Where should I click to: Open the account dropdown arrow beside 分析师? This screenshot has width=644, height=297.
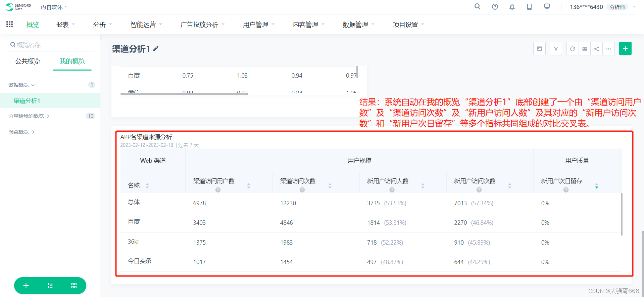(634, 7)
